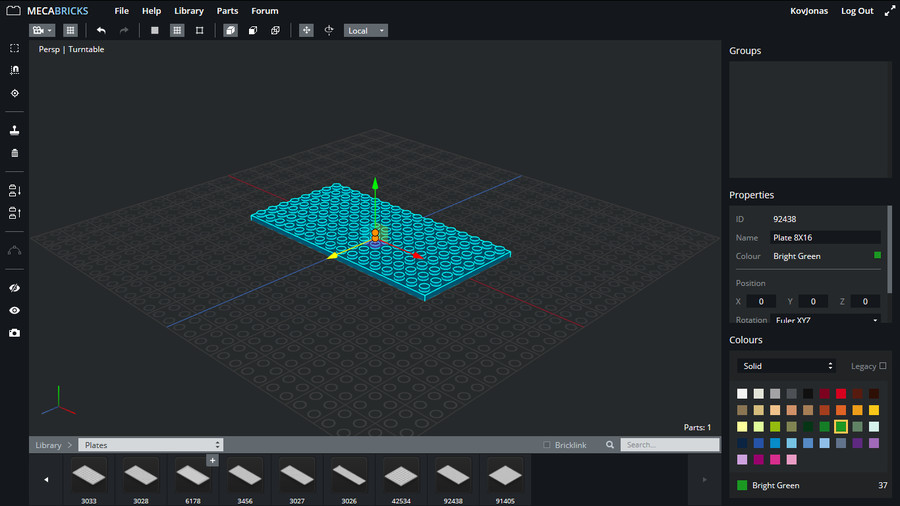The height and width of the screenshot is (506, 900).
Task: Click the X position input field
Action: [761, 301]
